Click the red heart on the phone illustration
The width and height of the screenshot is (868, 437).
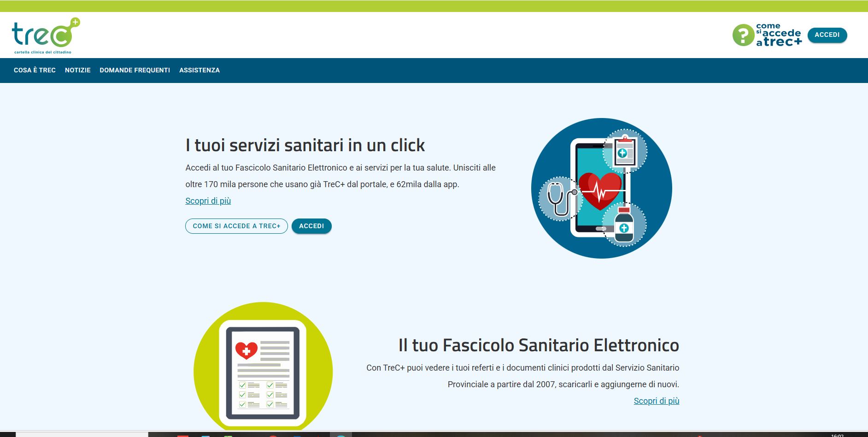pos(600,190)
